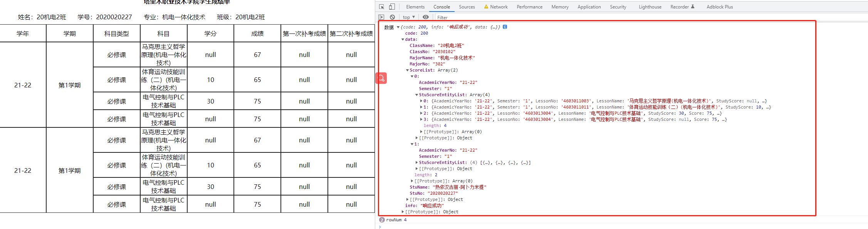Open the Memory tab
The height and width of the screenshot is (229, 868).
pos(560,7)
